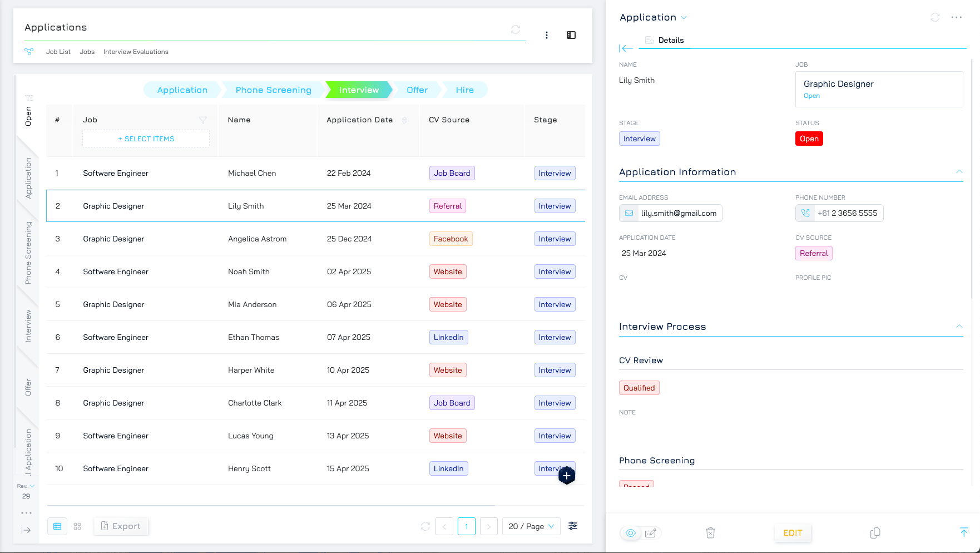The width and height of the screenshot is (980, 553).
Task: Click page number 1 field
Action: [467, 526]
